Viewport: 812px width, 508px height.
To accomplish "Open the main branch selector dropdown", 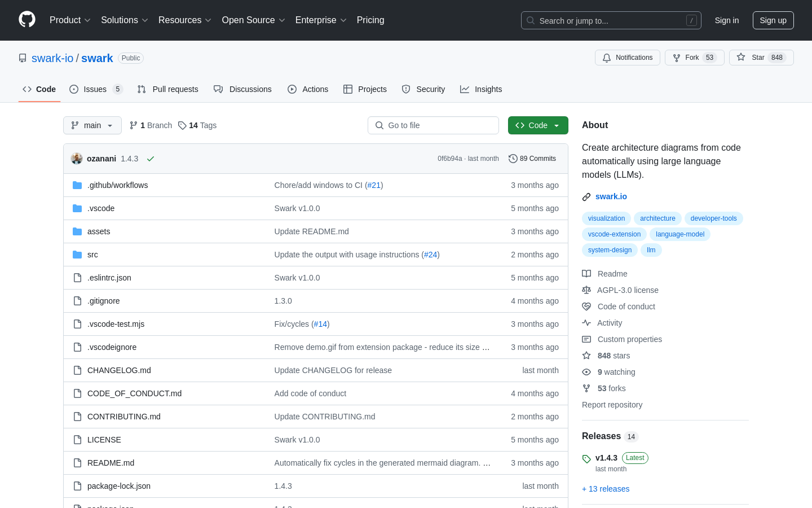I will tap(92, 125).
